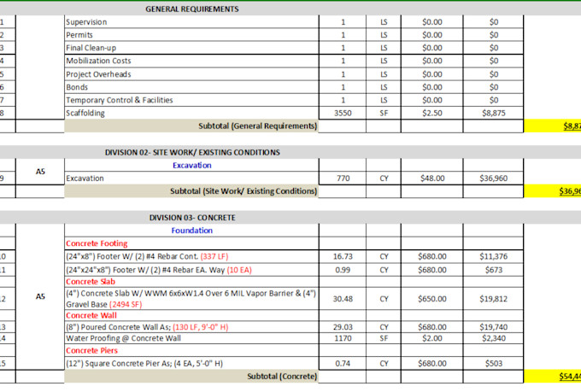Select (12") Square Concrete Pier description

click(x=191, y=364)
